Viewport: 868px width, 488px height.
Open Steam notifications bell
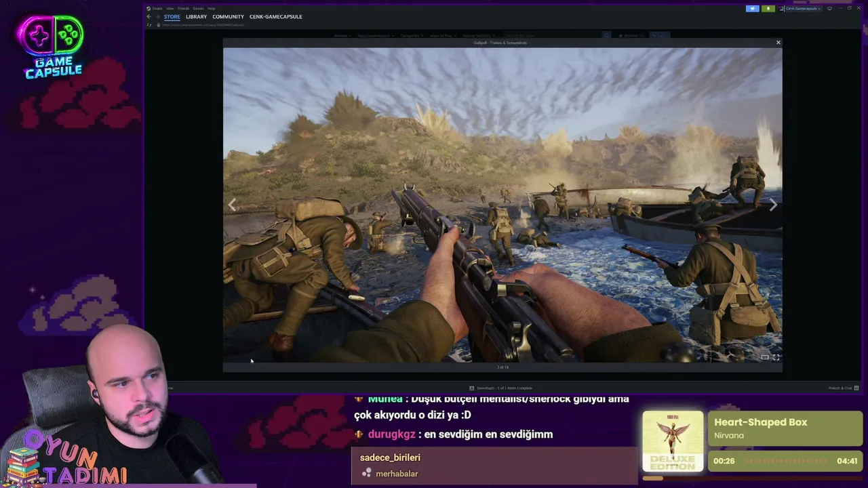pos(768,8)
